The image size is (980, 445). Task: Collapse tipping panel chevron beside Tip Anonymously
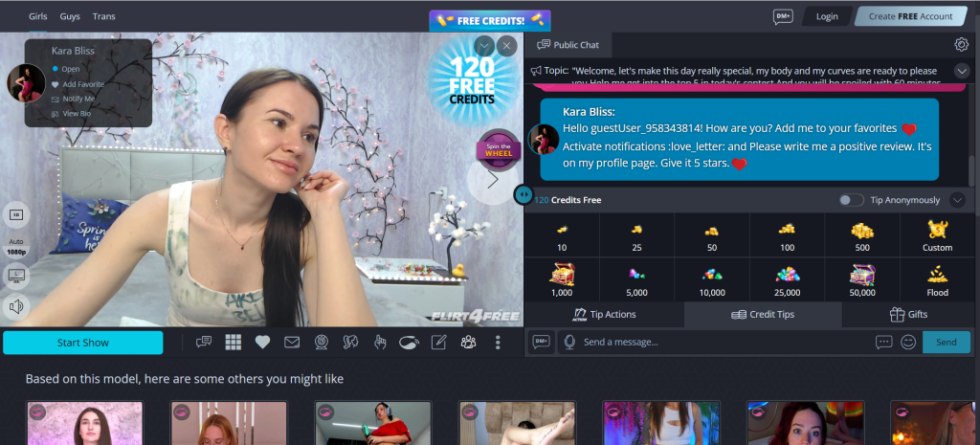click(x=957, y=200)
